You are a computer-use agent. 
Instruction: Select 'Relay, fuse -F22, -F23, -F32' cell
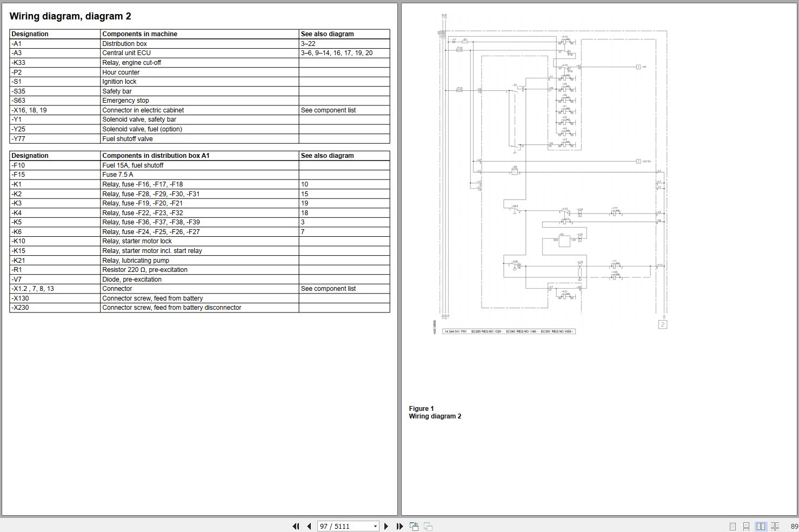[x=199, y=213]
